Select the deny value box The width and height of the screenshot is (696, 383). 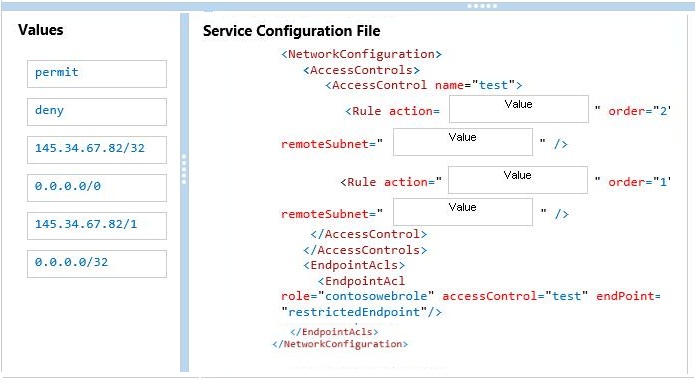click(97, 112)
